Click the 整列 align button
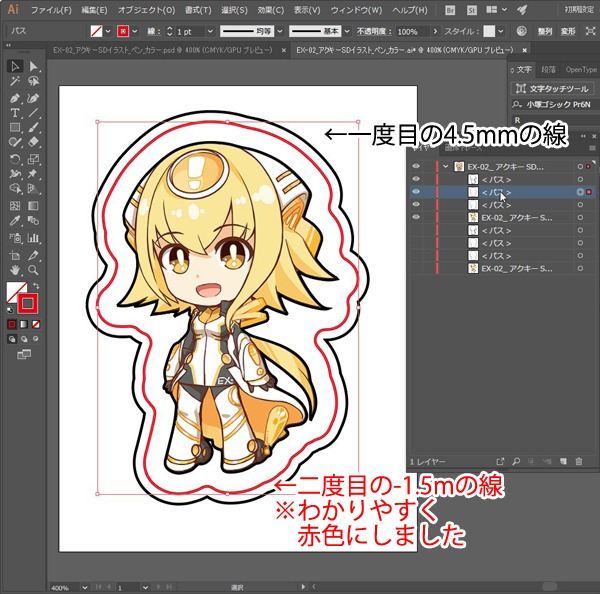Screen dimensions: 600x594 coord(545,31)
